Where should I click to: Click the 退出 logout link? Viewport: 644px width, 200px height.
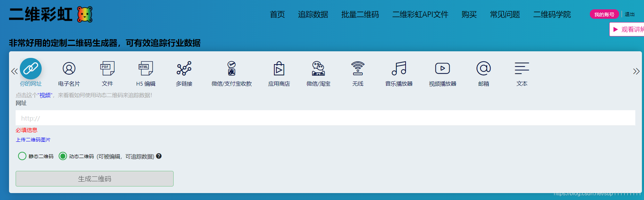point(630,14)
